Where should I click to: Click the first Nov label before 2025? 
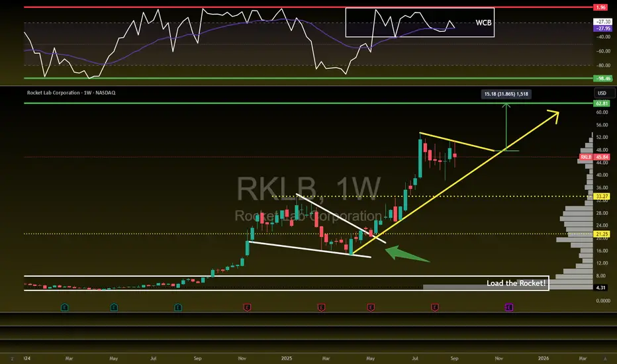[242, 359]
